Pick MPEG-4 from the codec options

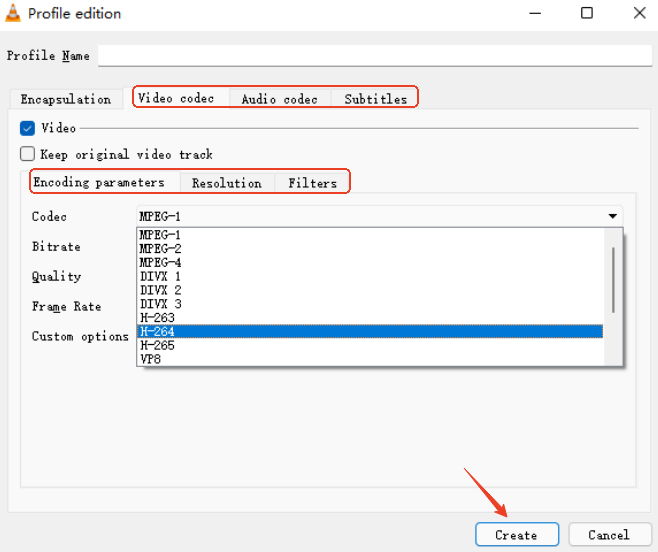pyautogui.click(x=160, y=262)
